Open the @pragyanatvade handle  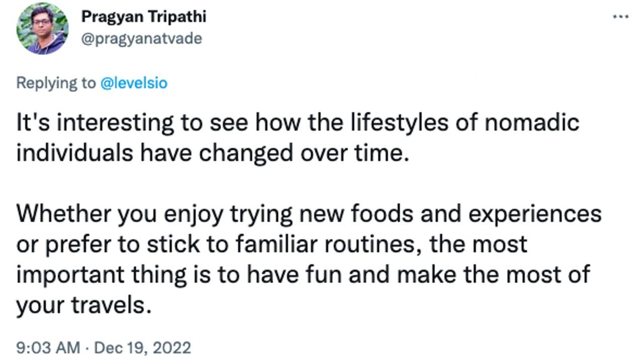coord(141,38)
